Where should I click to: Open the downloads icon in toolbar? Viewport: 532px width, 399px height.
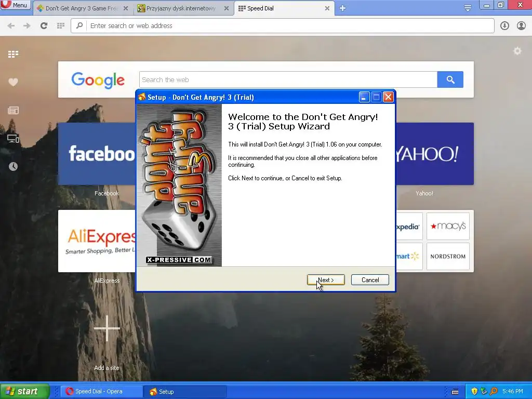click(x=504, y=26)
